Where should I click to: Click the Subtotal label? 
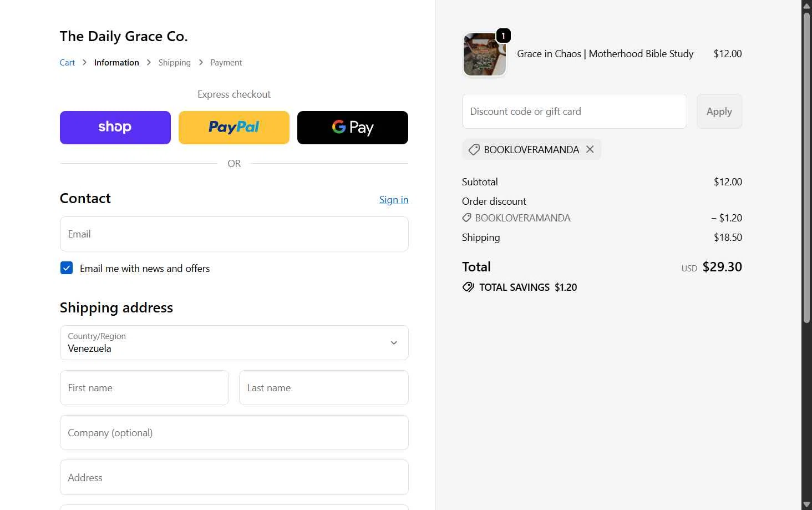tap(480, 182)
